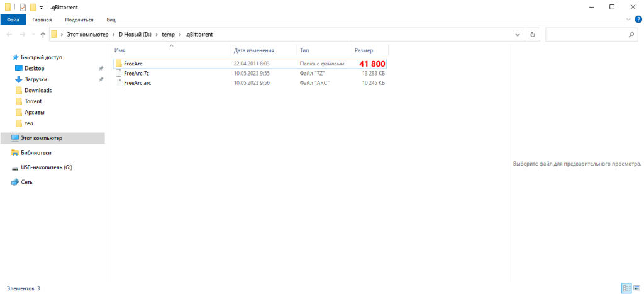Open the FreeArc folder icon
The height and width of the screenshot is (294, 644).
[x=119, y=64]
